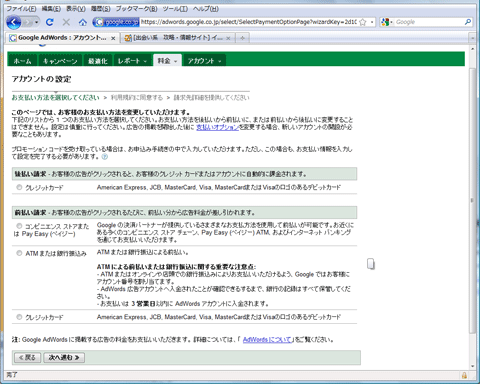Select prepay クレジットカード radio button
Viewport: 480px width, 384px height.
click(19, 317)
